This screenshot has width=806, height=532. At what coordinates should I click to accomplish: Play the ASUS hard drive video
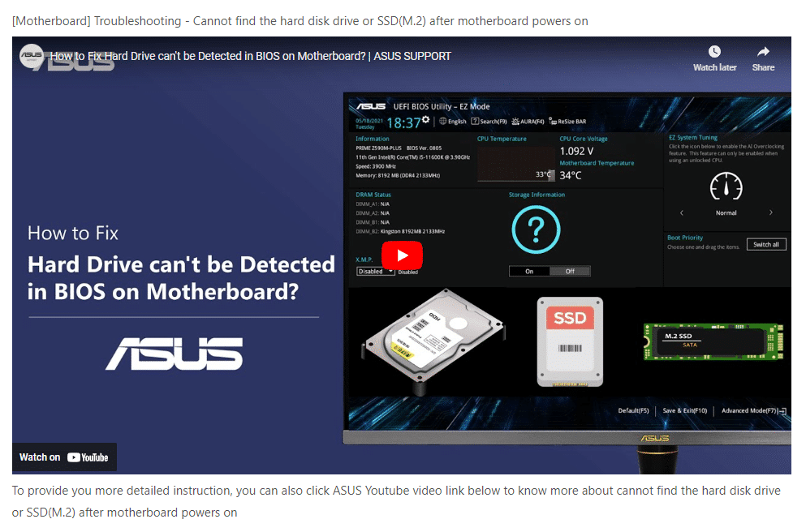point(402,255)
